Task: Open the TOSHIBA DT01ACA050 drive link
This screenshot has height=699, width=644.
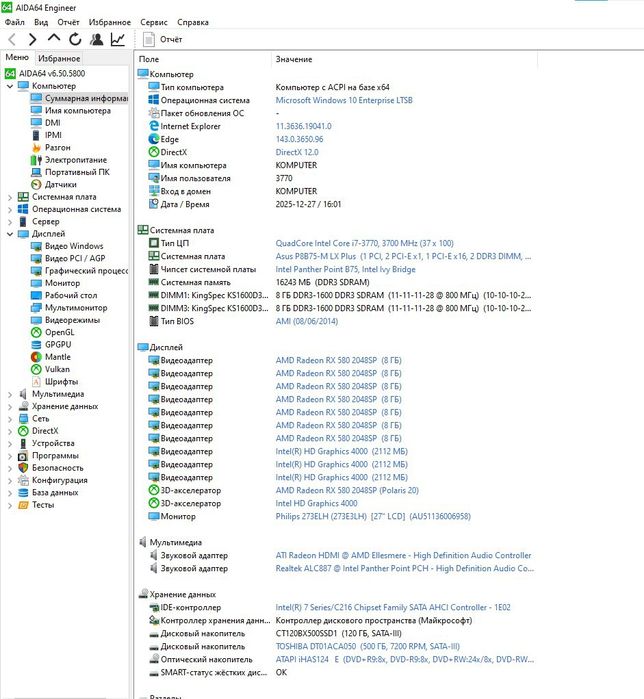Action: [368, 646]
